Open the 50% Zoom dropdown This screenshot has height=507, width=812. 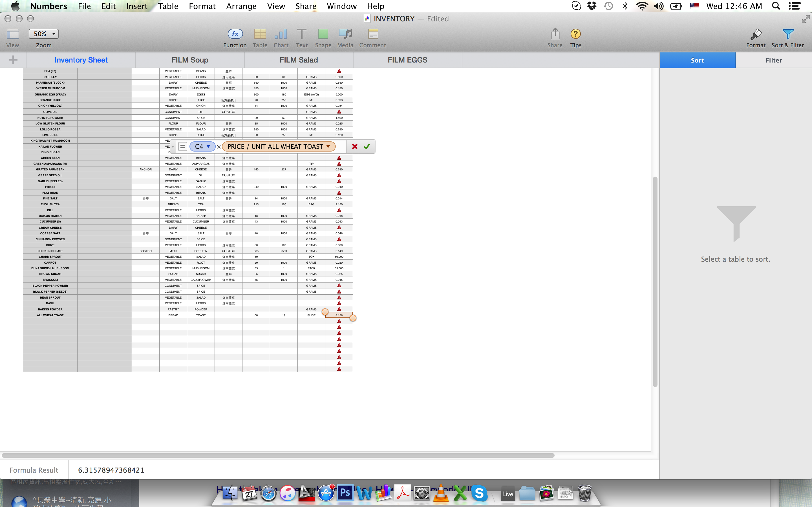tap(44, 34)
